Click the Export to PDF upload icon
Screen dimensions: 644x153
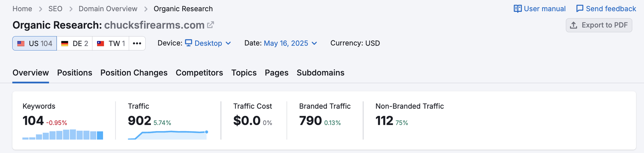574,25
